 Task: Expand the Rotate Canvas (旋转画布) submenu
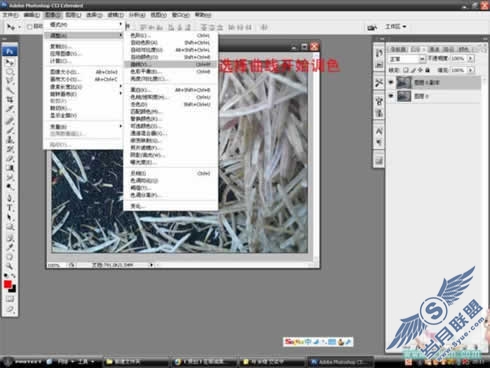tap(83, 94)
